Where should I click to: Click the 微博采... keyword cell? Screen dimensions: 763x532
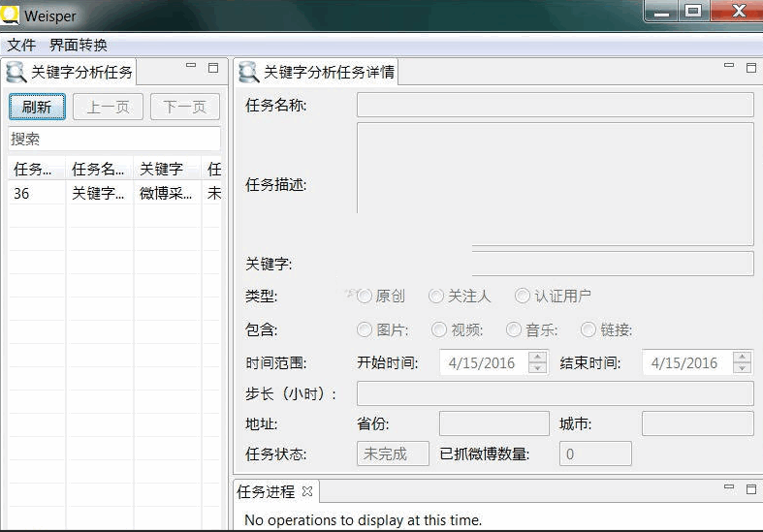pos(166,193)
